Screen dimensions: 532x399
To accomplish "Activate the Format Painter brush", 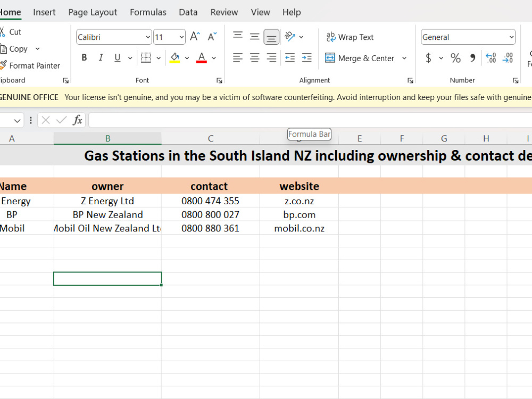I will pos(3,65).
